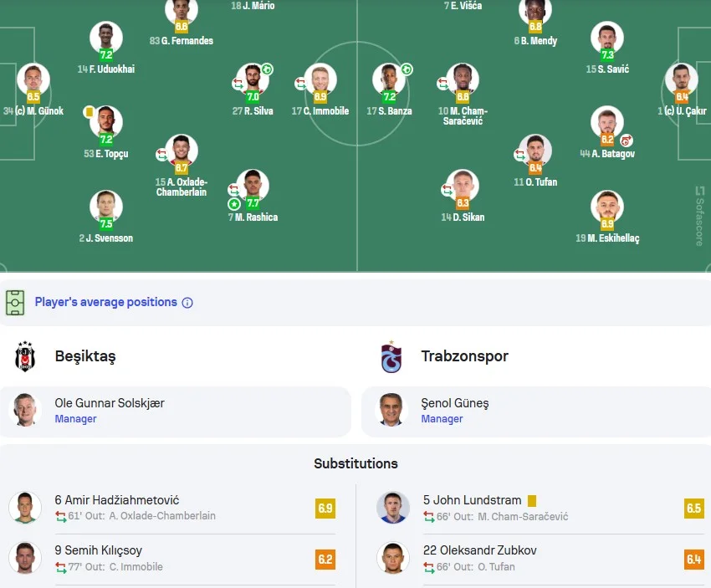Select substitute Amir Hadžiahmetović
711x588 pixels.
coord(117,500)
